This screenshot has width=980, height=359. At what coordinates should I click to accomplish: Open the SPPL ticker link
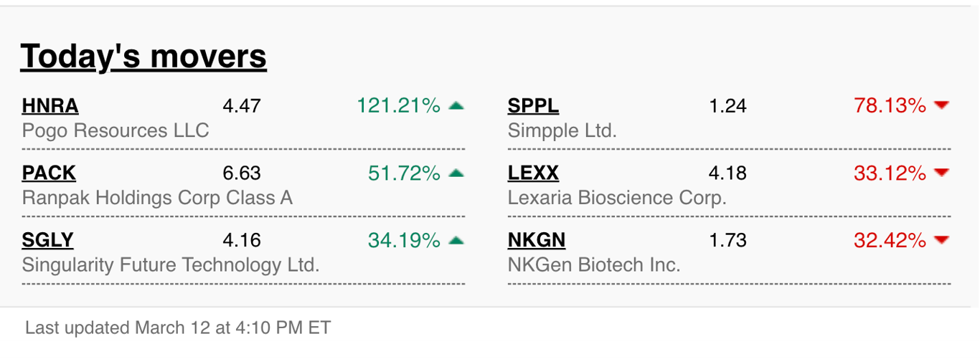coord(533,106)
